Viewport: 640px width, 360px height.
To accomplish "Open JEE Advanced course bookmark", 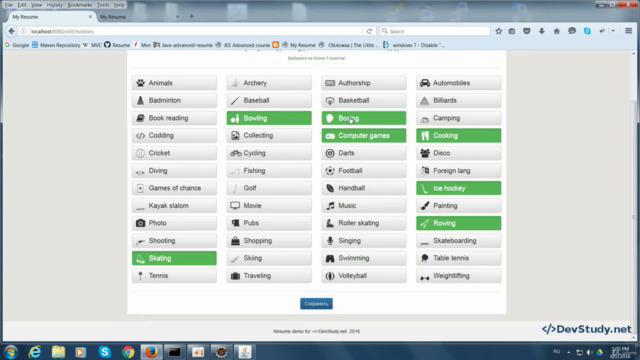I will pyautogui.click(x=243, y=45).
